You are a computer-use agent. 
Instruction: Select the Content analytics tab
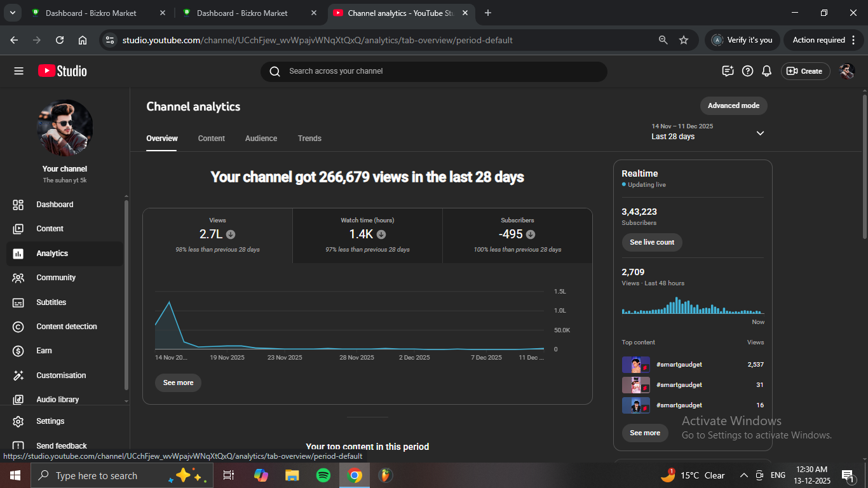point(211,139)
